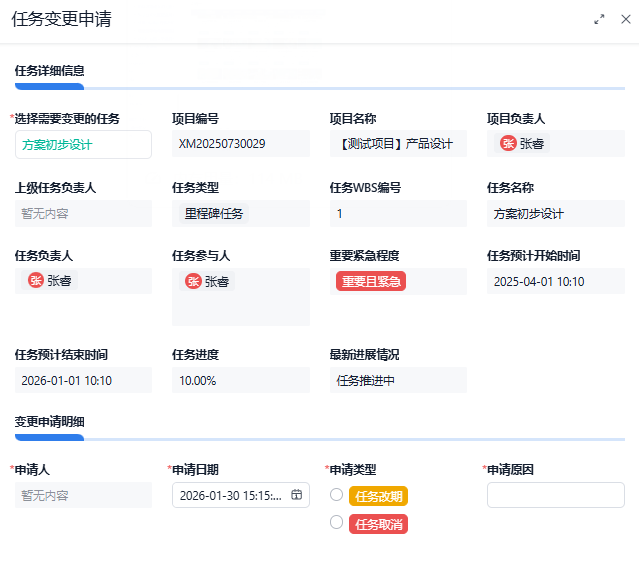
Task: Click the 任务名称 value 方案初步设计
Action: [529, 214]
